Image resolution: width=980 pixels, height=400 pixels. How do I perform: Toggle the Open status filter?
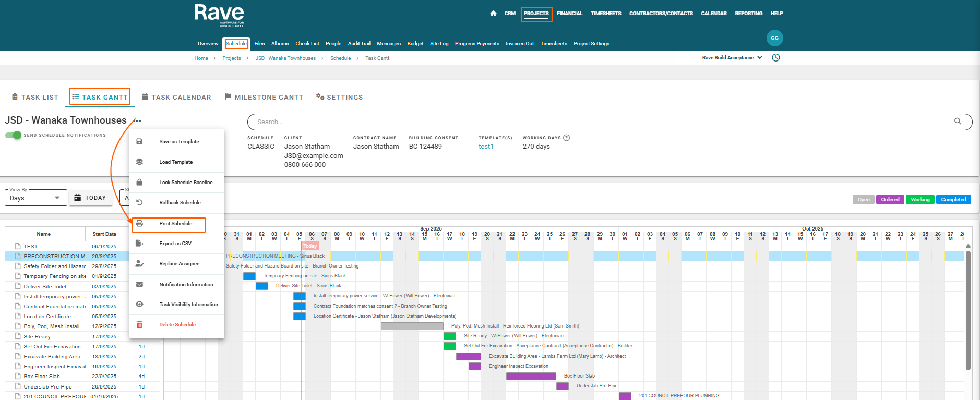pos(864,200)
